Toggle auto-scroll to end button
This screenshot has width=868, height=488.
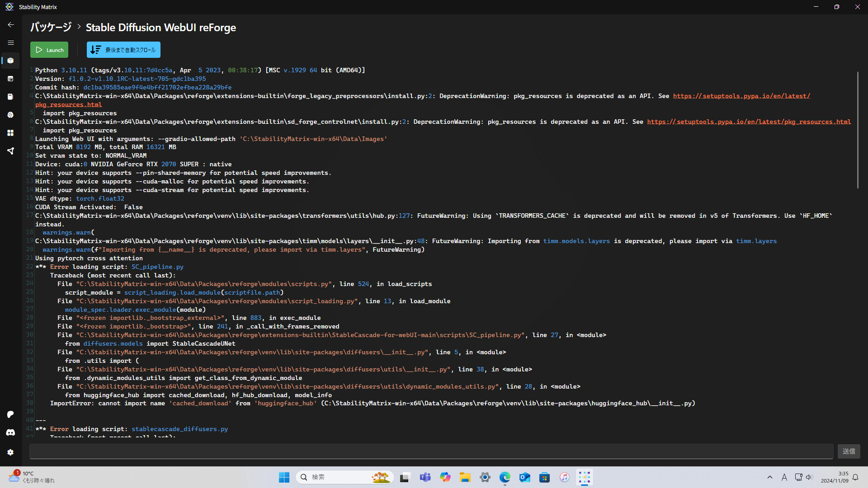point(123,50)
